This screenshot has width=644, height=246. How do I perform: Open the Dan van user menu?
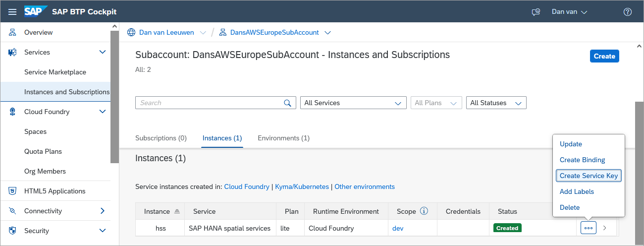click(x=569, y=12)
